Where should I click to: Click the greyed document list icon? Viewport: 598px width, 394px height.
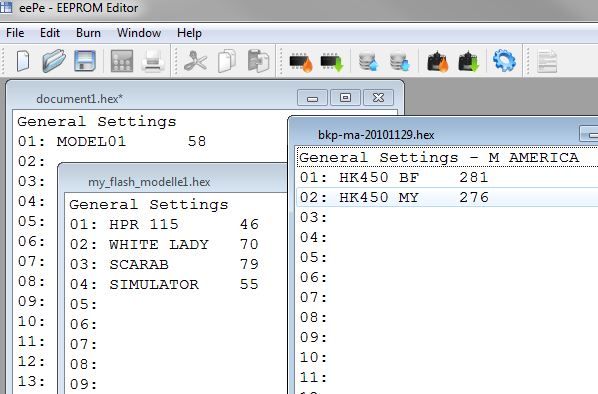547,61
